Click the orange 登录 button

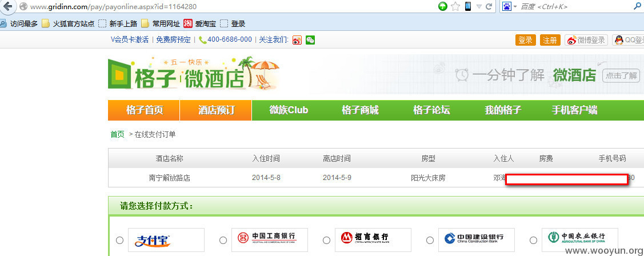point(525,40)
